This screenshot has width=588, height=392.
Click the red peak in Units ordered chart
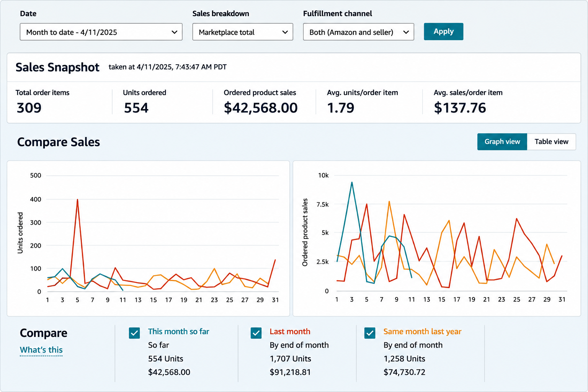coord(77,199)
